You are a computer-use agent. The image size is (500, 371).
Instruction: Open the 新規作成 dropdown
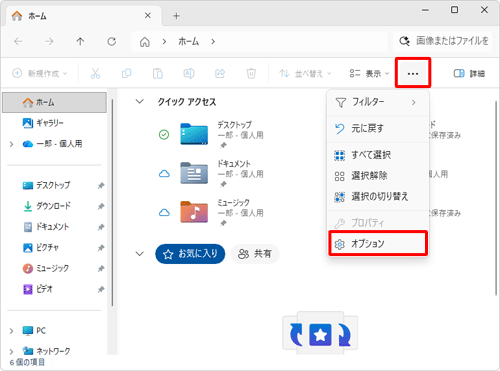coord(40,73)
